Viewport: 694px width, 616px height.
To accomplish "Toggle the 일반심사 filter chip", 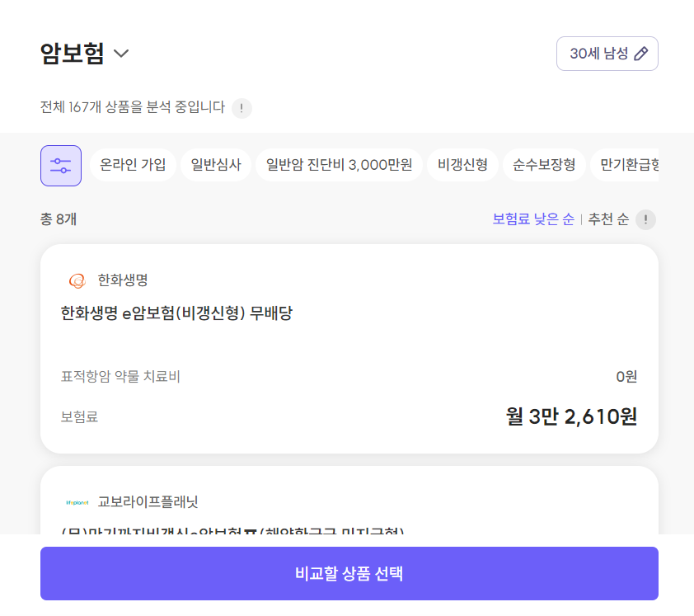I will click(x=216, y=165).
